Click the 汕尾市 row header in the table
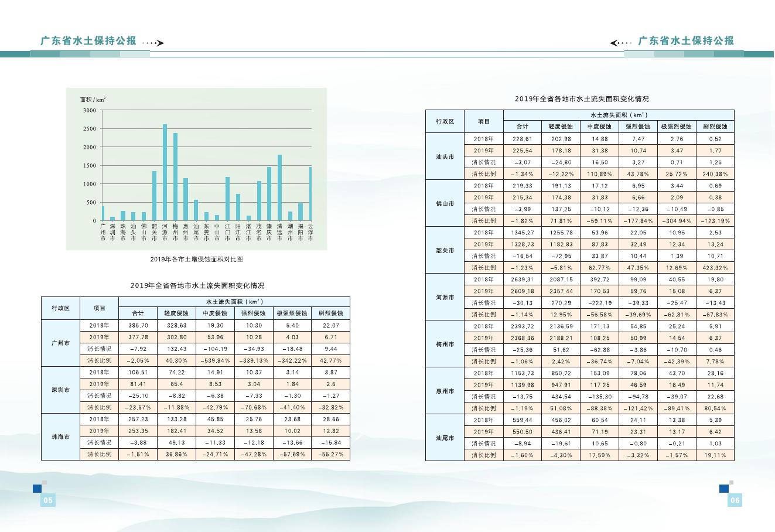Image resolution: width=775 pixels, height=532 pixels. (445, 438)
